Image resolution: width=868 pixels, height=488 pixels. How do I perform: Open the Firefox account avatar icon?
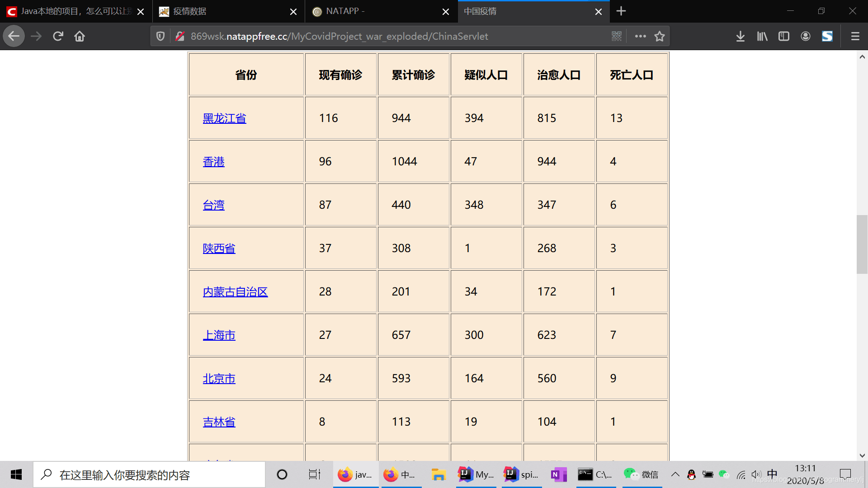(806, 36)
